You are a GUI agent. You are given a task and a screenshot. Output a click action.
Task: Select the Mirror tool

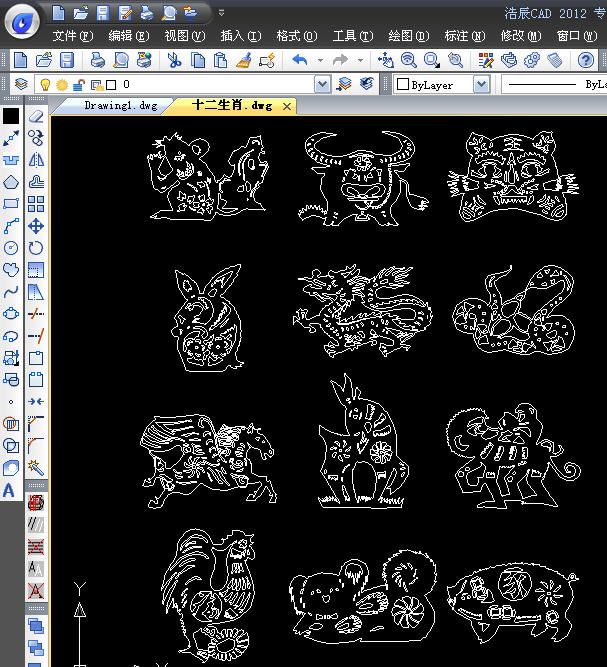36,160
